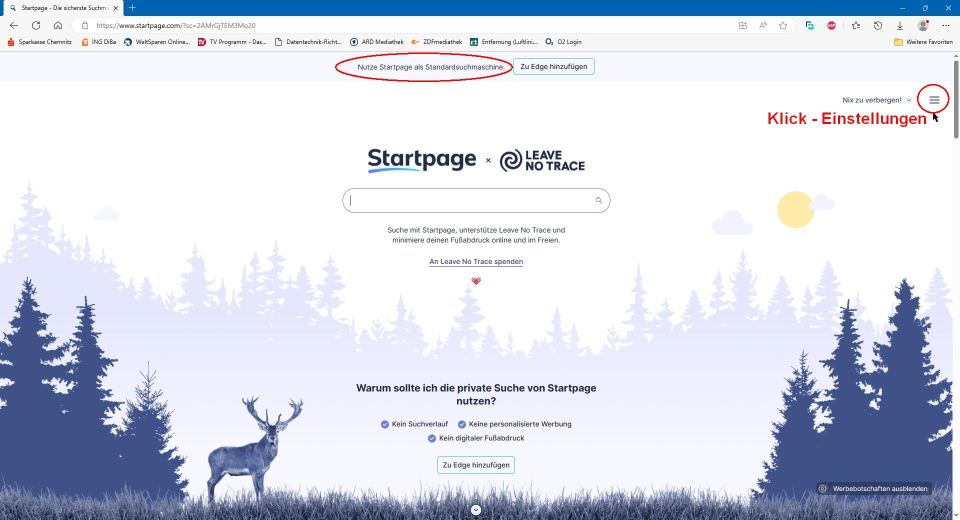Click top banner Zu Edge hinzufügen button
This screenshot has height=520, width=960.
553,67
